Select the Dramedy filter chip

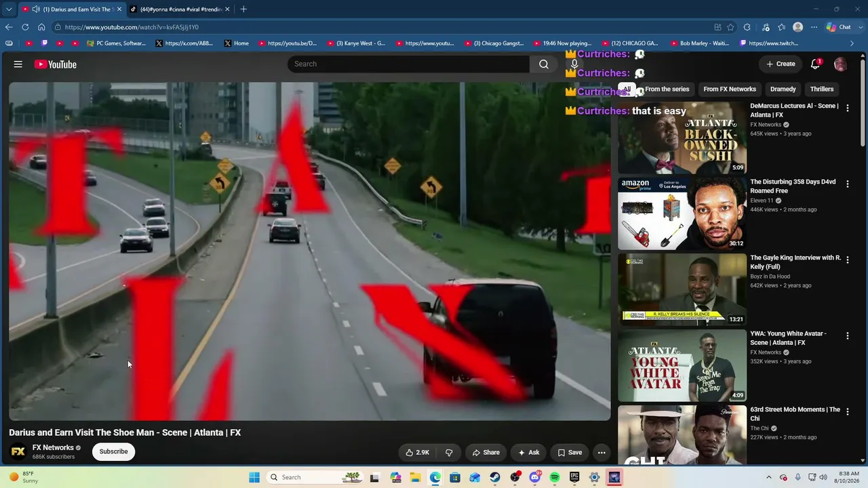pyautogui.click(x=783, y=89)
